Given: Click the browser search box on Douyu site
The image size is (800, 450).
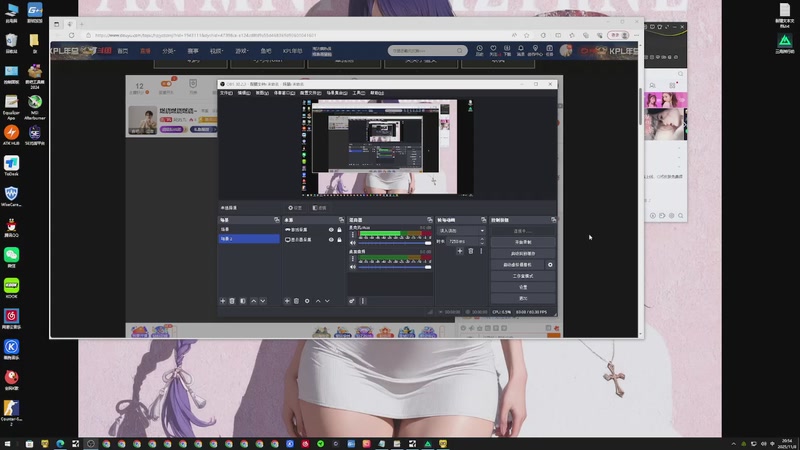Looking at the screenshot, I should (428, 51).
